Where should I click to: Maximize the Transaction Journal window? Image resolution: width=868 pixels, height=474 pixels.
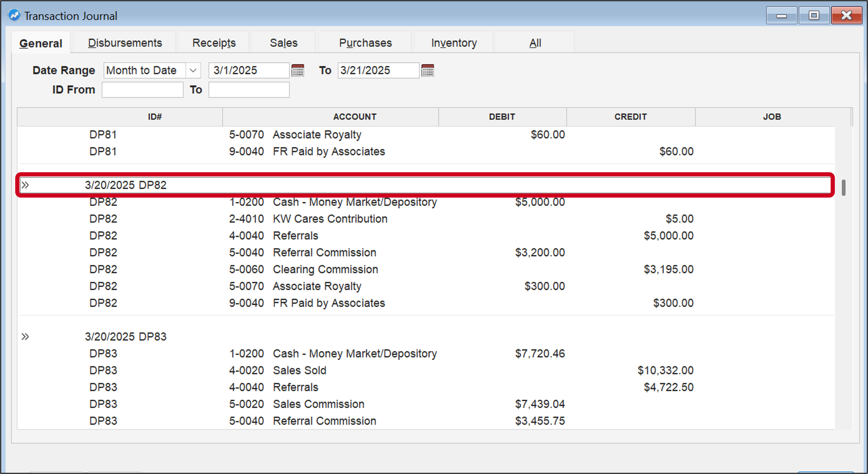pyautogui.click(x=814, y=16)
